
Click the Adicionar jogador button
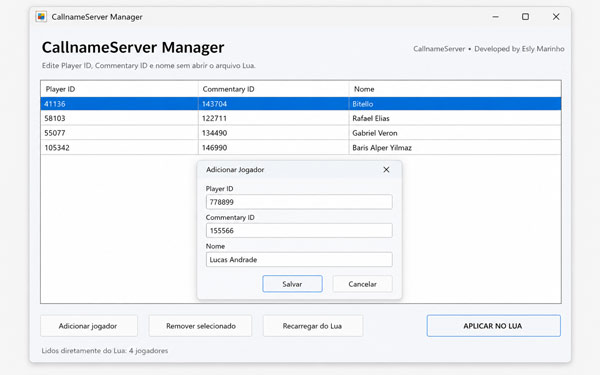click(x=88, y=326)
